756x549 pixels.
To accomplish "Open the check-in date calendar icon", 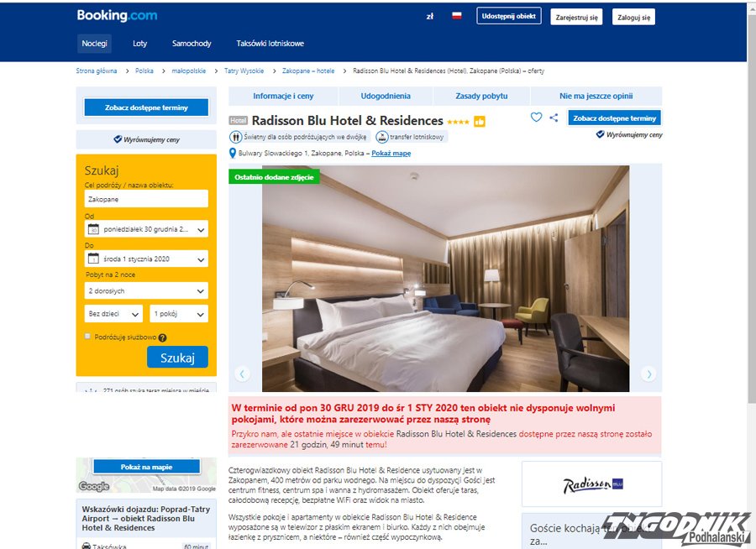I will point(93,229).
